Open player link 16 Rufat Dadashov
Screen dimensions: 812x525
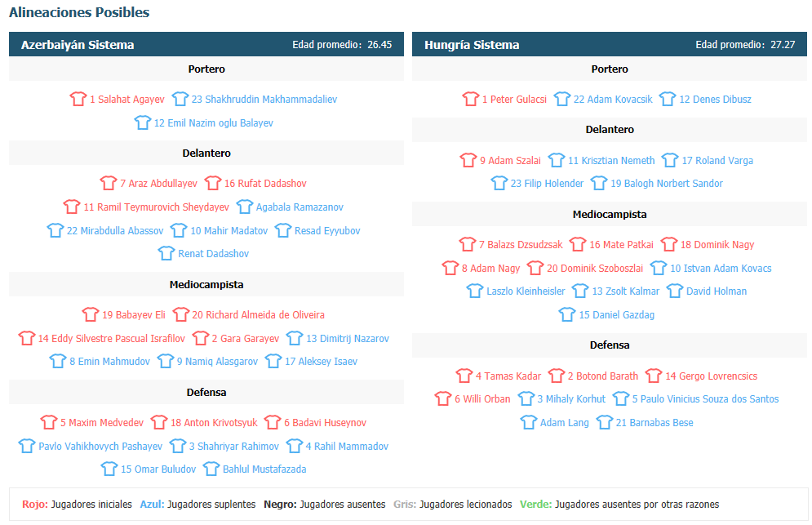pos(265,183)
